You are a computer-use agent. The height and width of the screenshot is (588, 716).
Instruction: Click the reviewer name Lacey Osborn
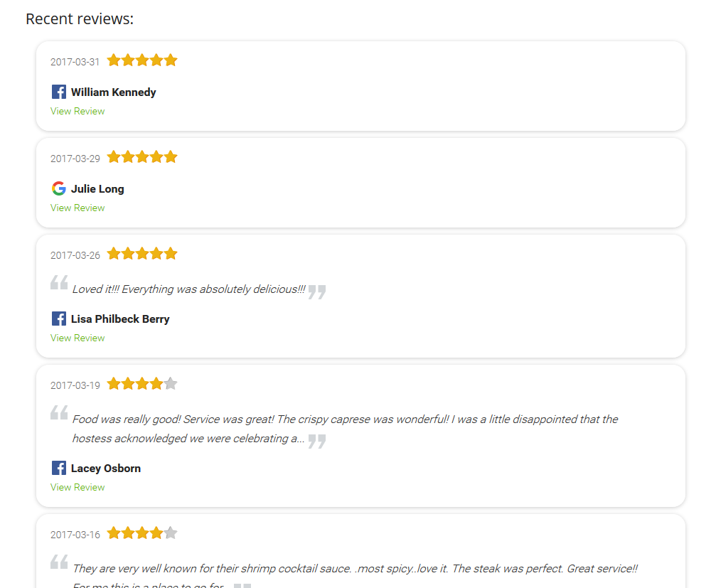(x=106, y=469)
